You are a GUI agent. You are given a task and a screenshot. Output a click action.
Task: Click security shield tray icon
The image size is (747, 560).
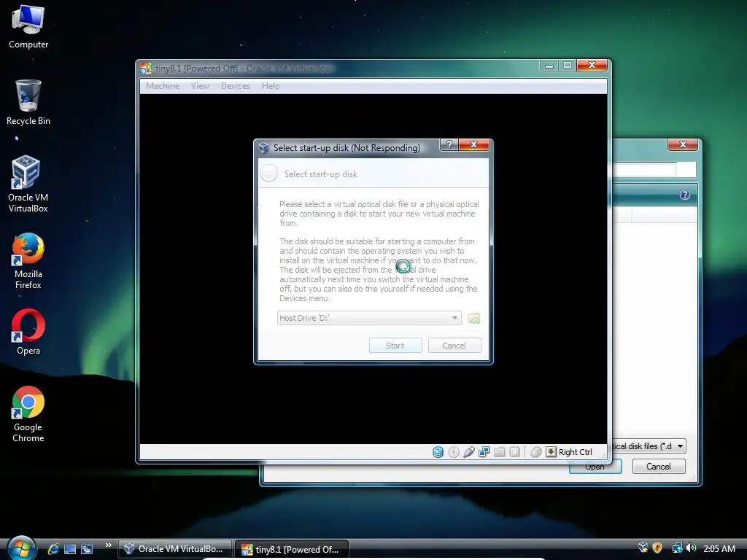(657, 548)
